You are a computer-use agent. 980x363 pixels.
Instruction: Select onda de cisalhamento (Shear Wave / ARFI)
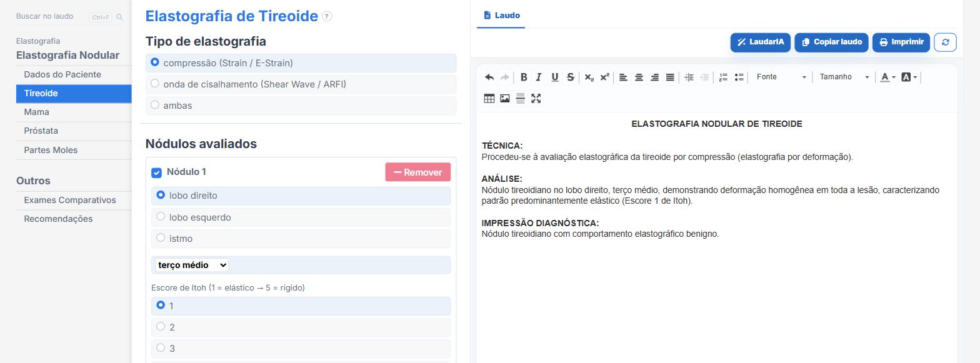[x=301, y=84]
